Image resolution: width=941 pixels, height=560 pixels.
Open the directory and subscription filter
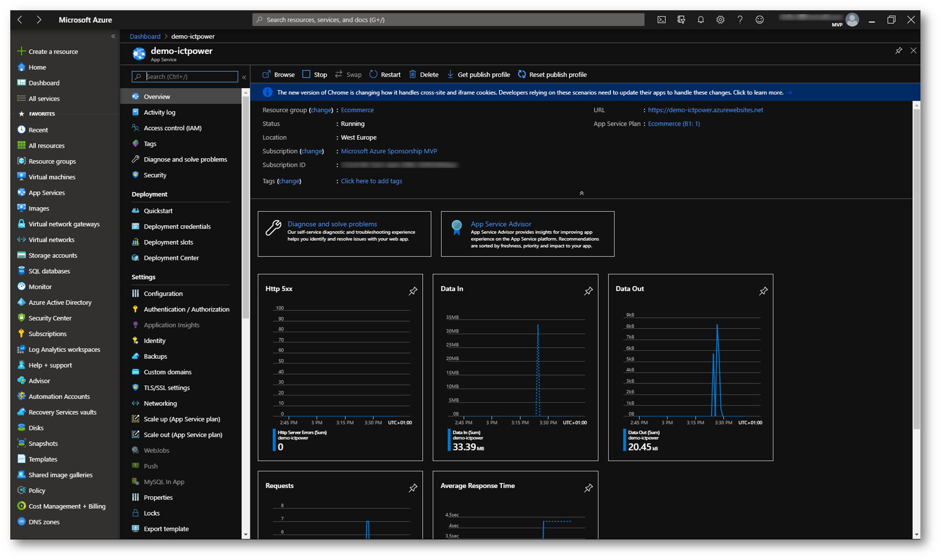[681, 20]
